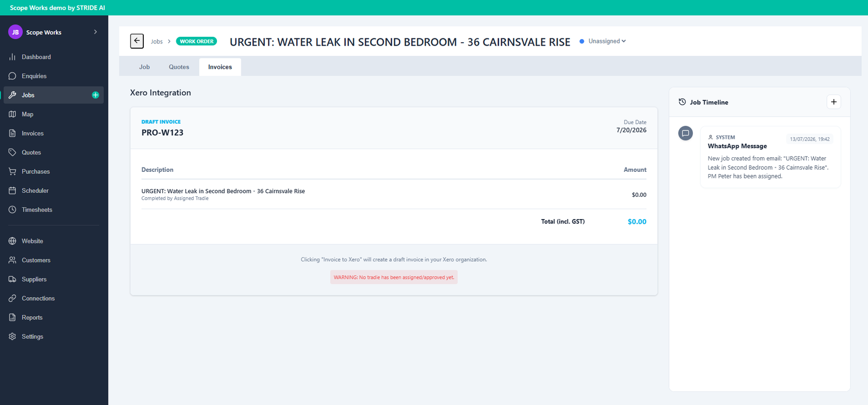Switch to the Quotes tab
The height and width of the screenshot is (405, 868).
pyautogui.click(x=179, y=67)
